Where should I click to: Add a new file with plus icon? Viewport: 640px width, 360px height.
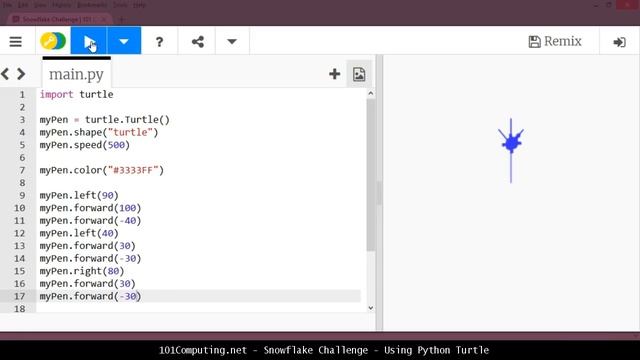[335, 74]
